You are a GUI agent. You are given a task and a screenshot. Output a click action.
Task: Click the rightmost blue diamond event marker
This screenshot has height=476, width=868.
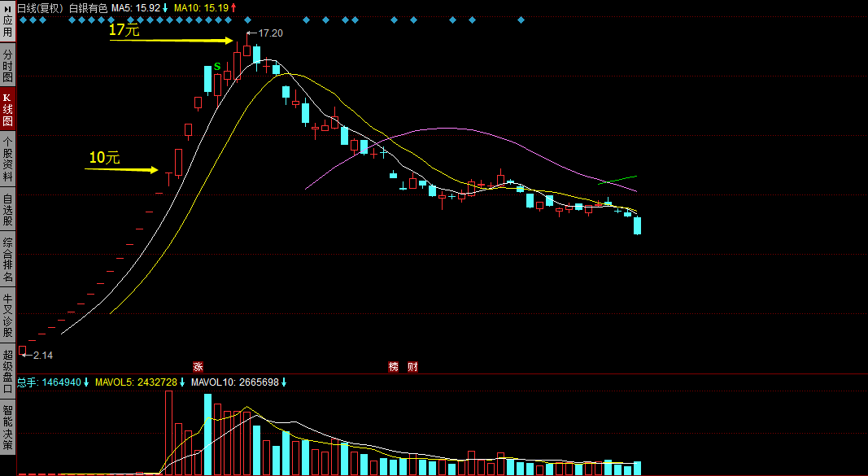pos(521,20)
